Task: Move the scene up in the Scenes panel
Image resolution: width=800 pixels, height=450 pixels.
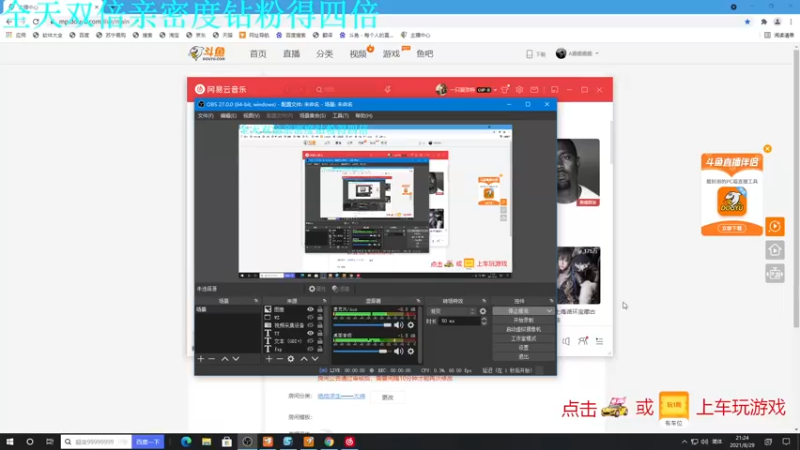Action: [x=224, y=359]
